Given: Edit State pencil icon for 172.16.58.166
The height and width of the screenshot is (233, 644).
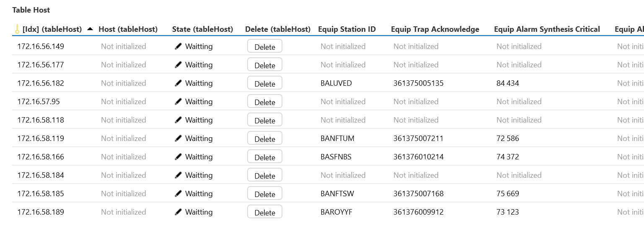Looking at the screenshot, I should tap(178, 157).
